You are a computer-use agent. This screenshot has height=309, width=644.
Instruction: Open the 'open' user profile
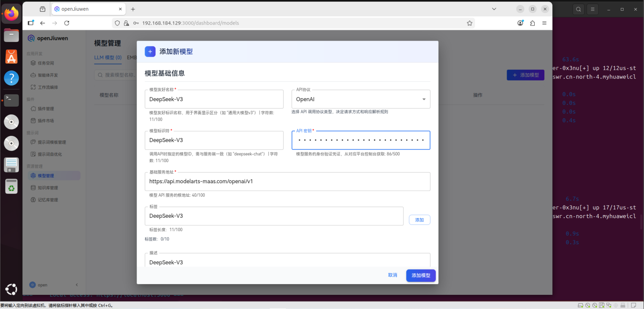coord(38,285)
